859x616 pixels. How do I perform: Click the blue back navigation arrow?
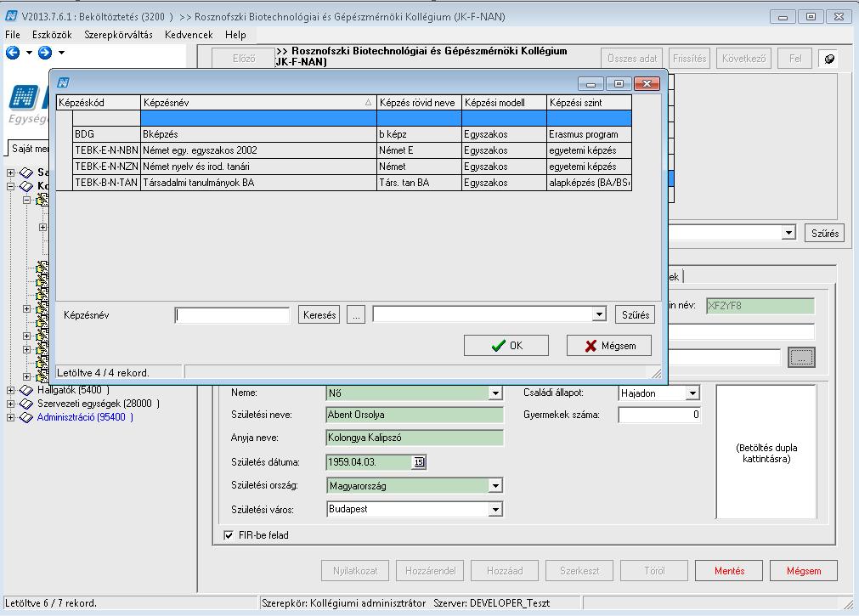coord(13,53)
